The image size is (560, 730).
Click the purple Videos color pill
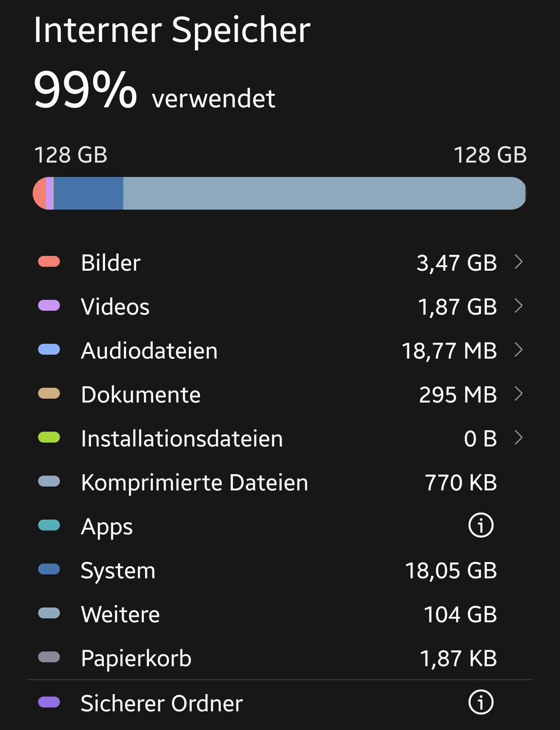[x=49, y=306]
